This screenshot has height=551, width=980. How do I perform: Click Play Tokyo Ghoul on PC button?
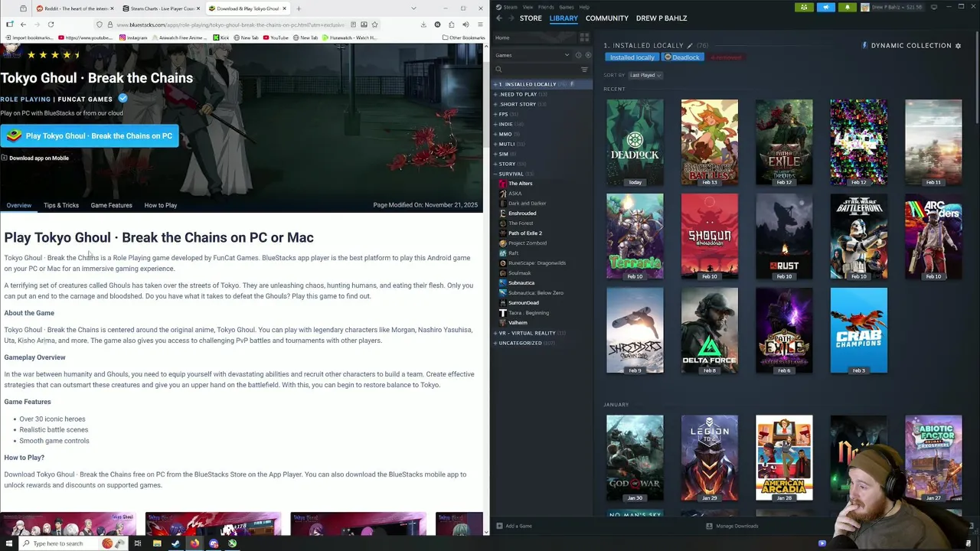90,136
